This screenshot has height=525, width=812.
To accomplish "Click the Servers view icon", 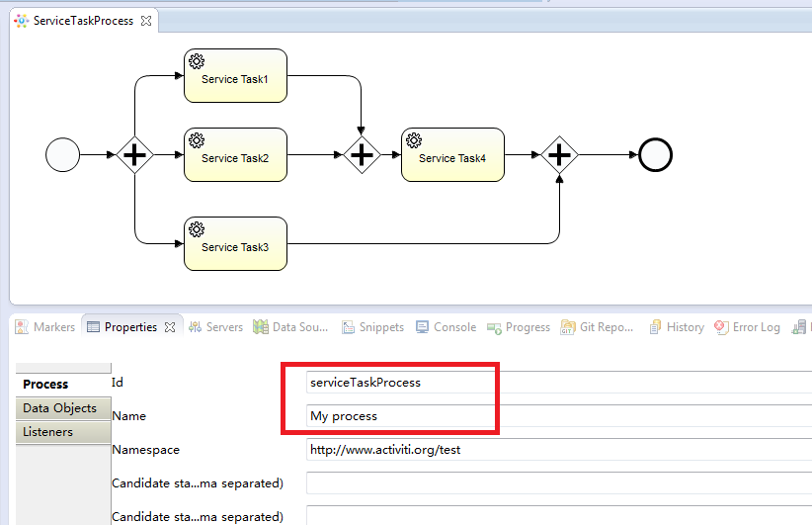I will [x=196, y=327].
